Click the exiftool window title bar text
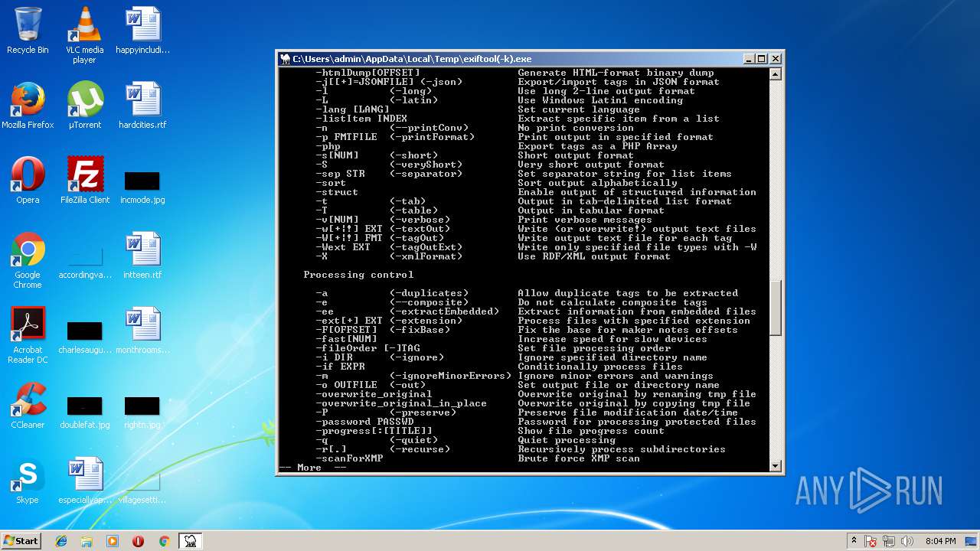Image resolution: width=980 pixels, height=551 pixels. point(412,59)
